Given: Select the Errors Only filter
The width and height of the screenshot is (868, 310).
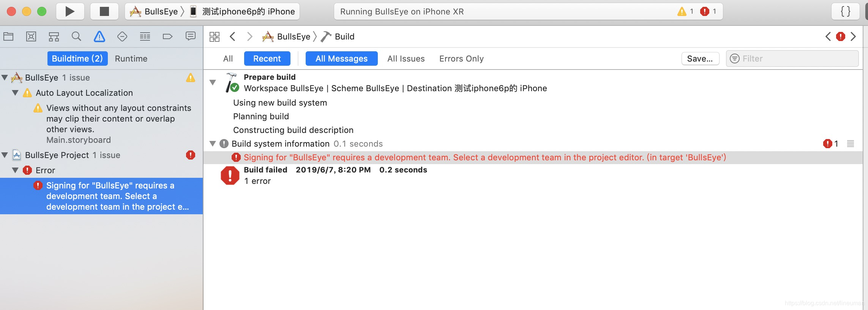Looking at the screenshot, I should coord(461,59).
